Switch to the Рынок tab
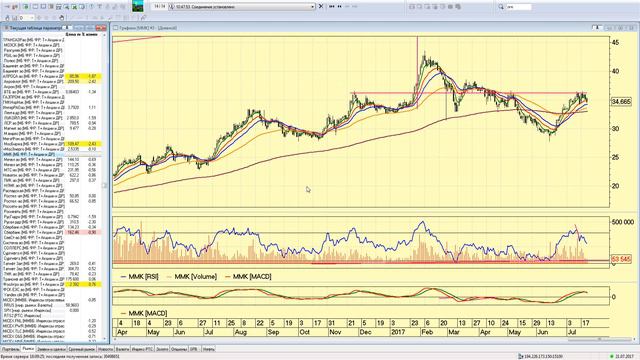The width and height of the screenshot is (640, 360). (x=28, y=349)
